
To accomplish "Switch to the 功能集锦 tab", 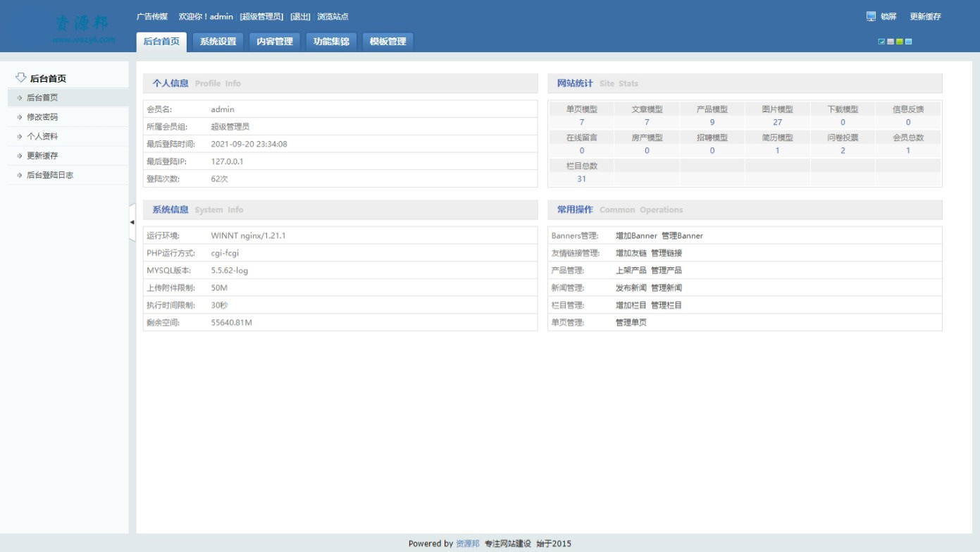I will (330, 41).
